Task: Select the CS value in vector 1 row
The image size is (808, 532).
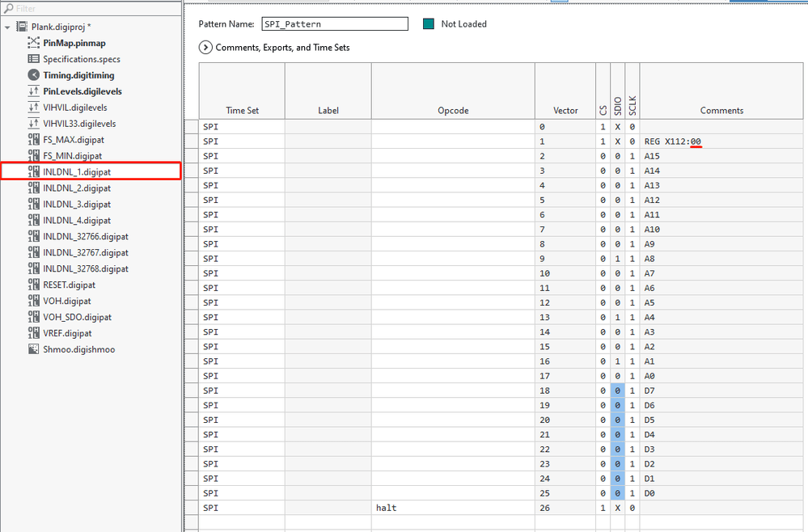Action: click(x=603, y=141)
